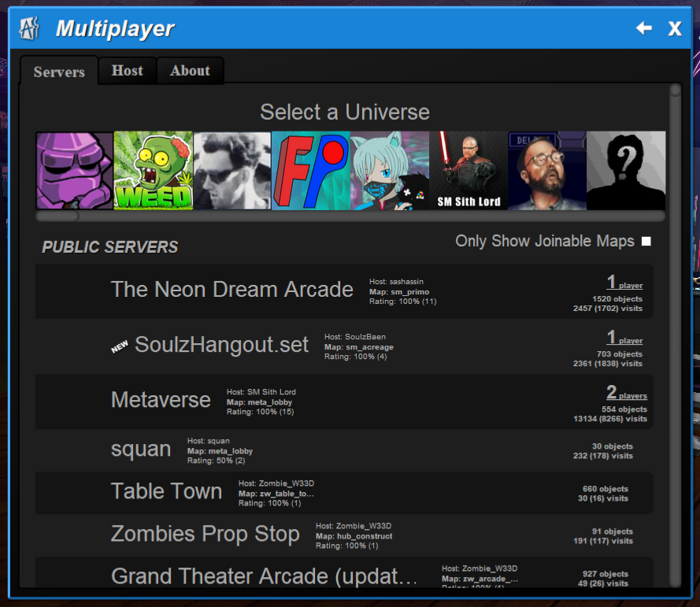This screenshot has height=607, width=700.
Task: Click 1 player link for SoulzHangout.set
Action: (624, 338)
